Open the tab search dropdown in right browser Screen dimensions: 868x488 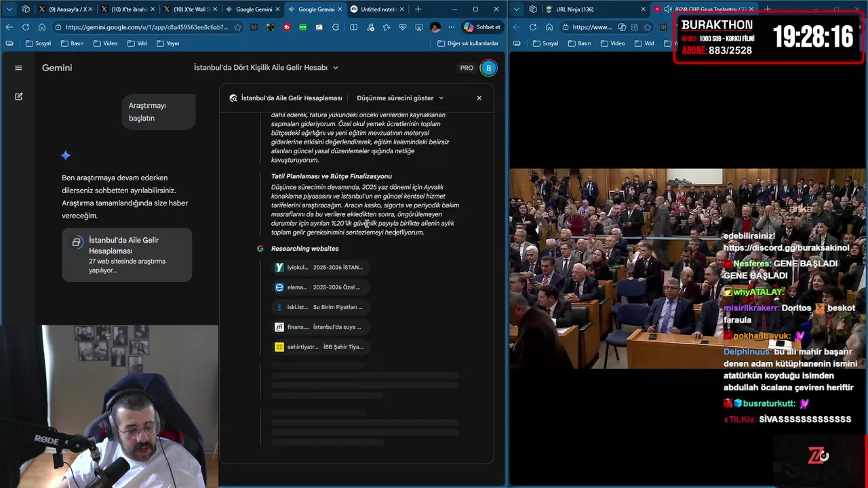point(517,9)
